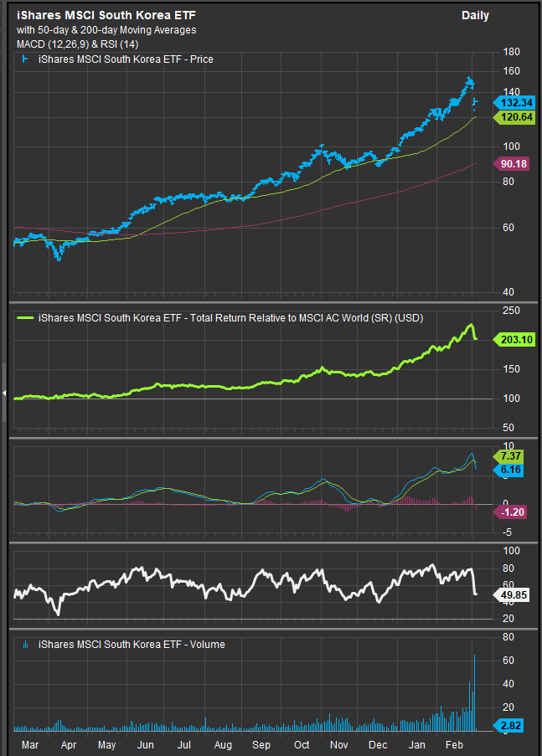Click the Daily frequency label
This screenshot has height=756, width=542.
pos(475,15)
